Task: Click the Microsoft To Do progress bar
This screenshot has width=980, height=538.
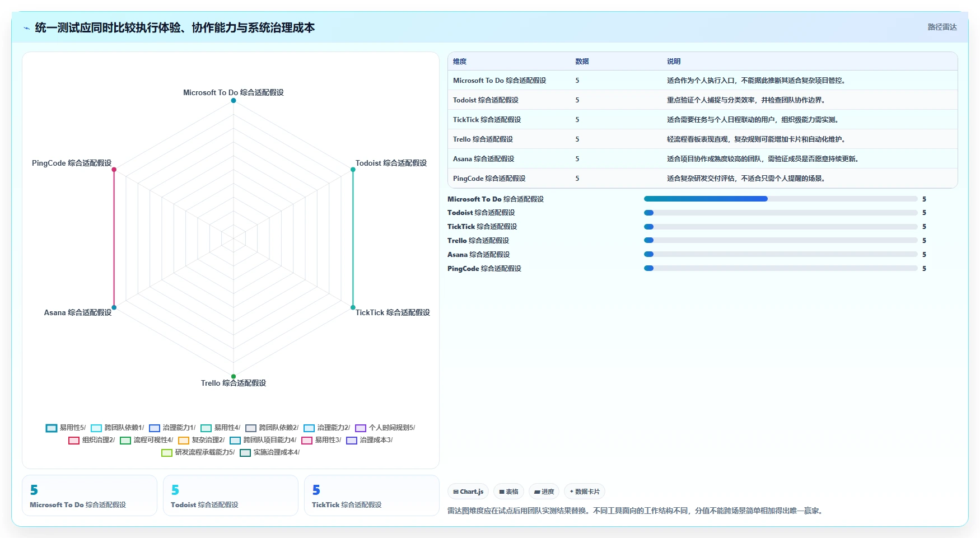Action: tap(781, 199)
